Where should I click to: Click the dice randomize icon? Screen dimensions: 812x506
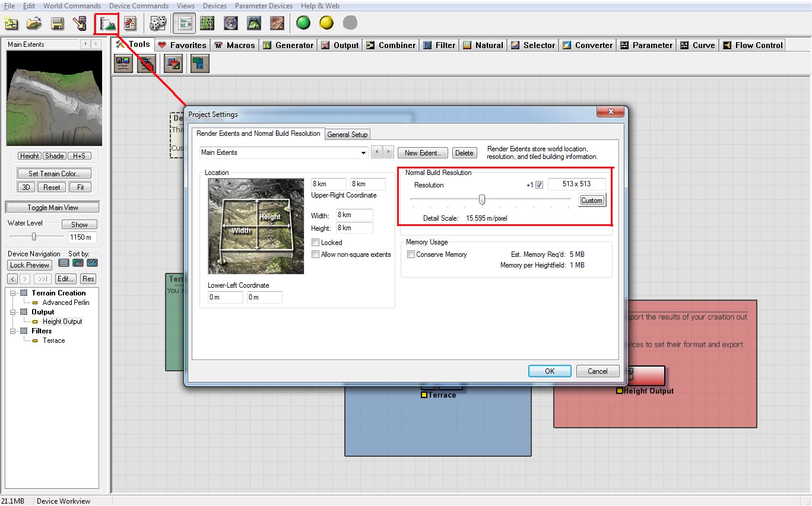(157, 24)
